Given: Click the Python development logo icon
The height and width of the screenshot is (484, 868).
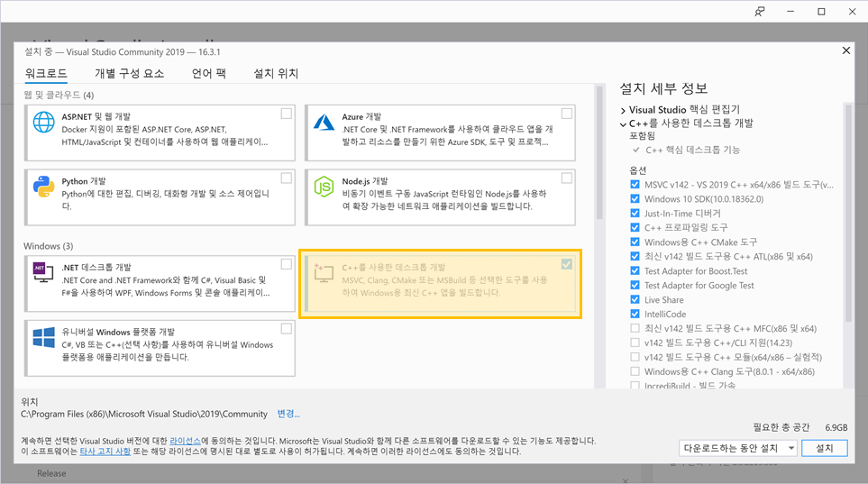Looking at the screenshot, I should tap(44, 187).
